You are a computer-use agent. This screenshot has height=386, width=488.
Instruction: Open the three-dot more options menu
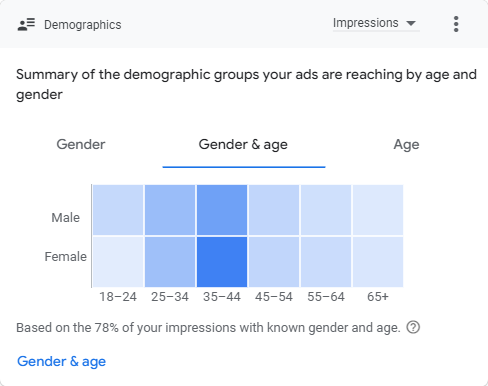click(456, 24)
